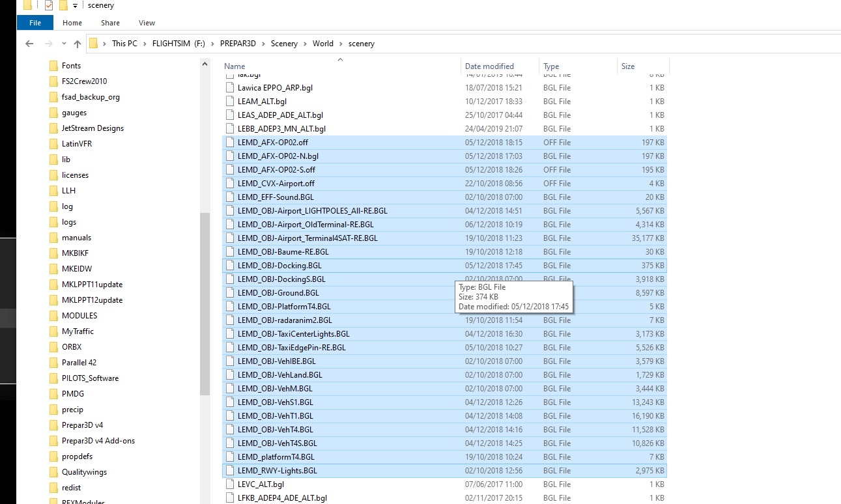Click file icon of LEMD_RWY-Lights.BGL
The height and width of the screenshot is (504, 841).
(x=229, y=470)
